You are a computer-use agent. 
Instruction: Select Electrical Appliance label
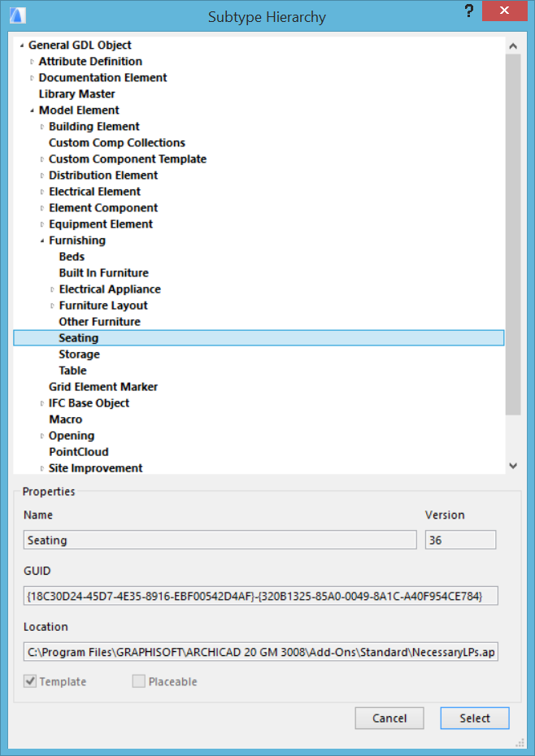pos(110,289)
